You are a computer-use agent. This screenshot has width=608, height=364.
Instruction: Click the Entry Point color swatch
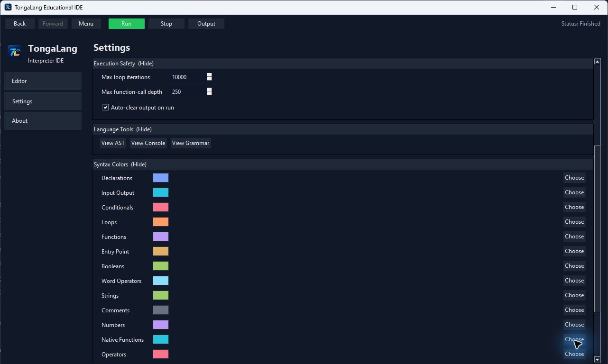[161, 251]
